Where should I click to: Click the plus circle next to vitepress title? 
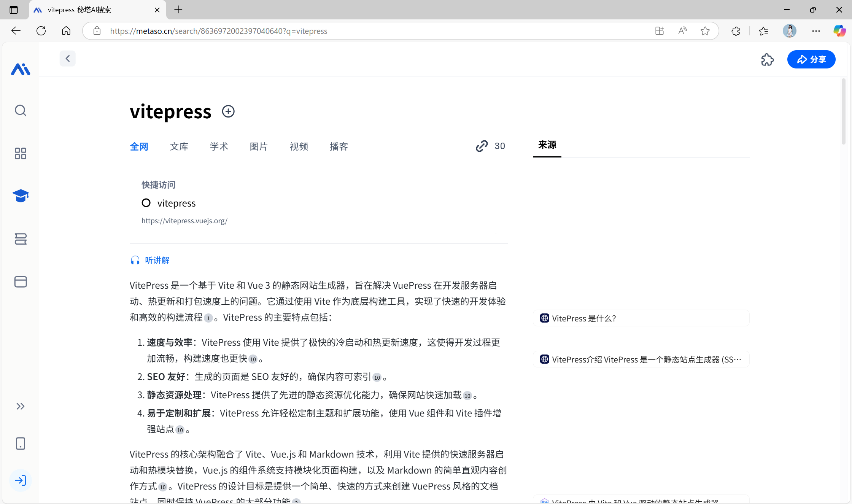coord(228,111)
